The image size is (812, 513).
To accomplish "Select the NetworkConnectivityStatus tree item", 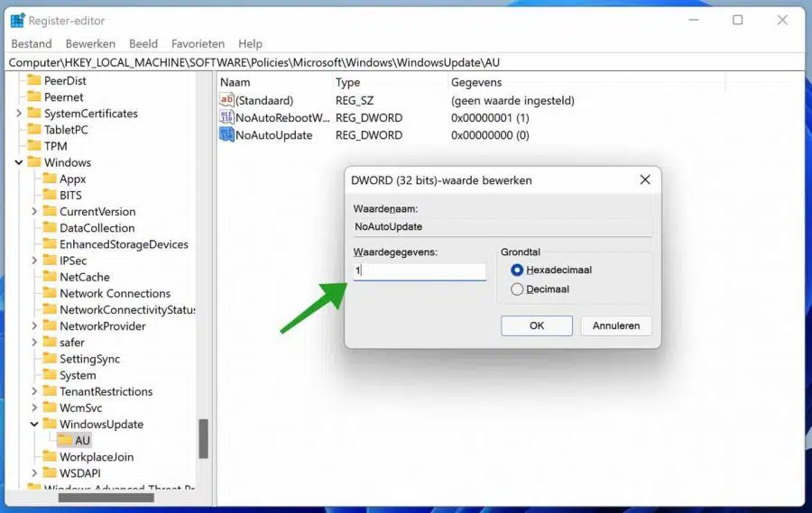I will coord(127,309).
